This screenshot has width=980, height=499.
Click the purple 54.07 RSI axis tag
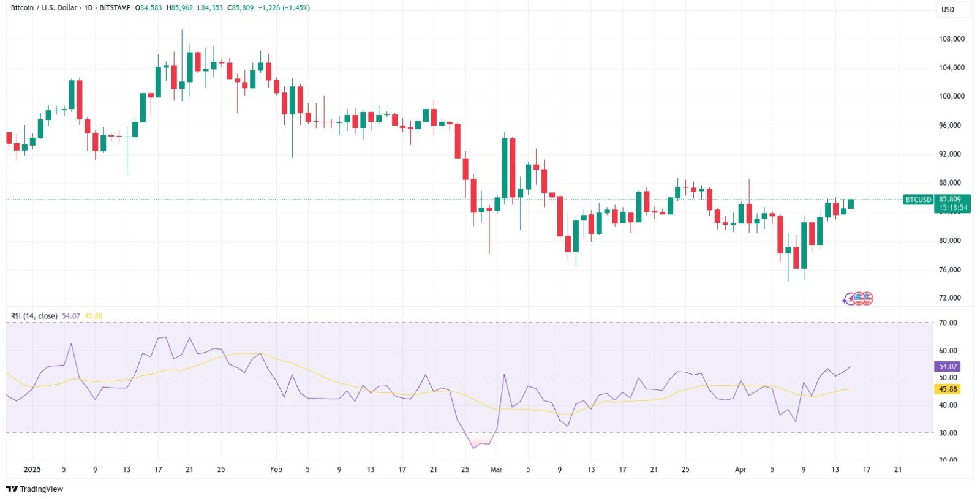[x=947, y=367]
